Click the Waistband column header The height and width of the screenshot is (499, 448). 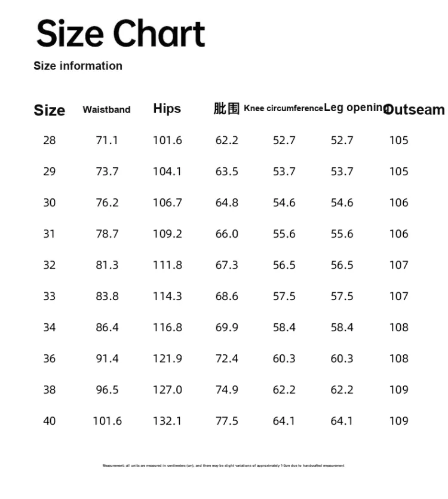click(106, 109)
